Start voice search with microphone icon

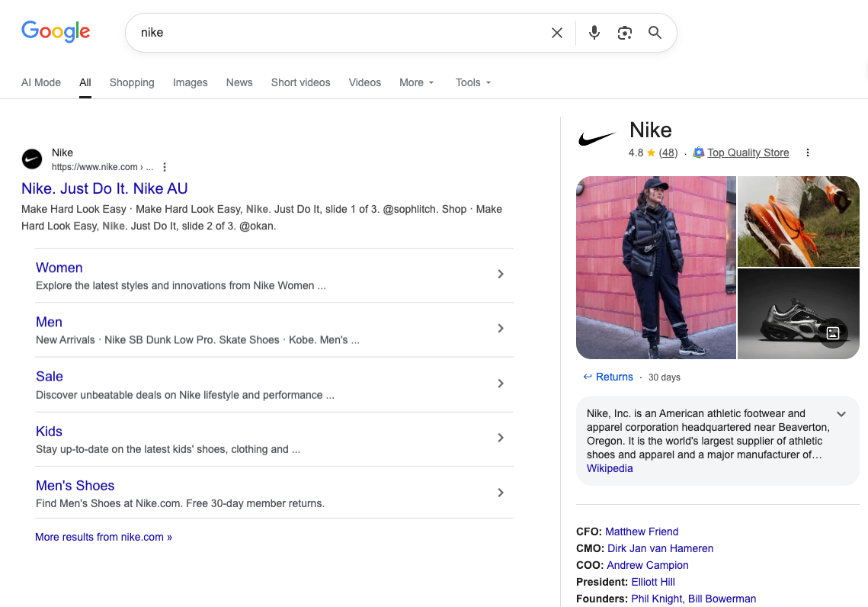click(594, 33)
